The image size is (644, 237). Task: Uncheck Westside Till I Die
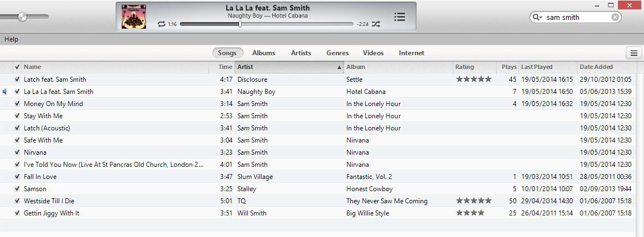(x=17, y=201)
